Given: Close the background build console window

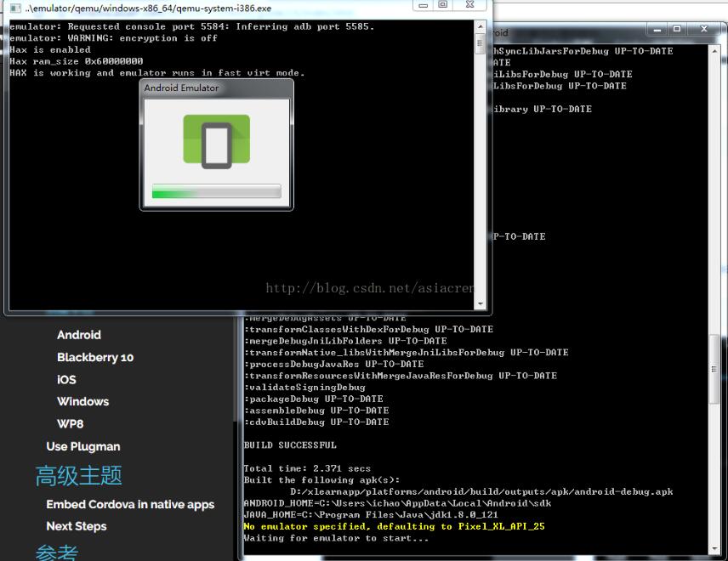Looking at the screenshot, I should [x=704, y=29].
